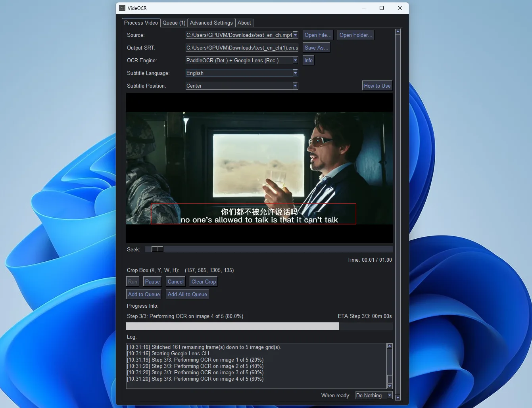Viewport: 532px width, 408px height.
Task: Maximize the VideOCR window
Action: pyautogui.click(x=382, y=8)
